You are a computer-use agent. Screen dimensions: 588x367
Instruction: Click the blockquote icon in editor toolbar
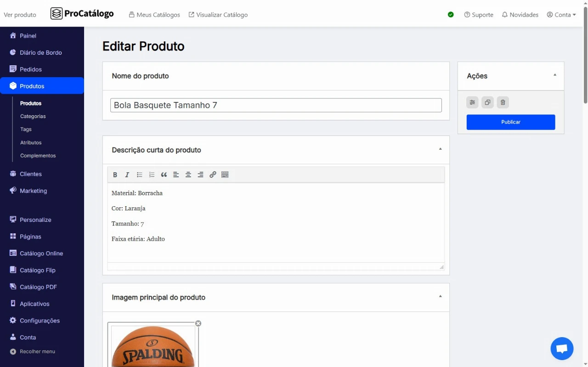point(164,175)
